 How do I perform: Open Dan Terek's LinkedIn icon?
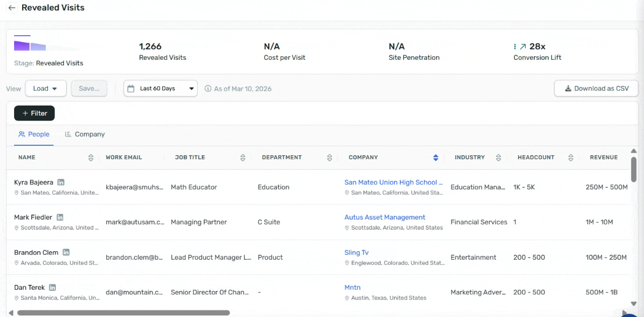(52, 288)
